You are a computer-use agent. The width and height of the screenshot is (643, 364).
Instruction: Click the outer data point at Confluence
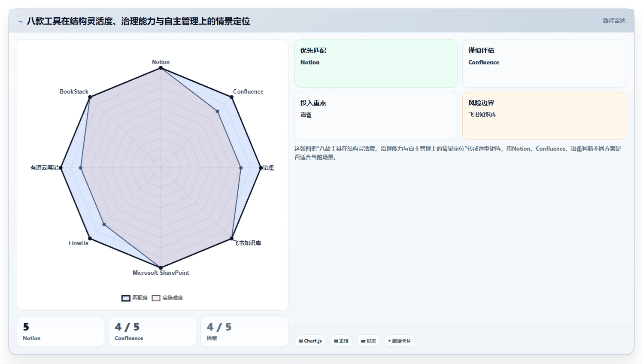(231, 97)
